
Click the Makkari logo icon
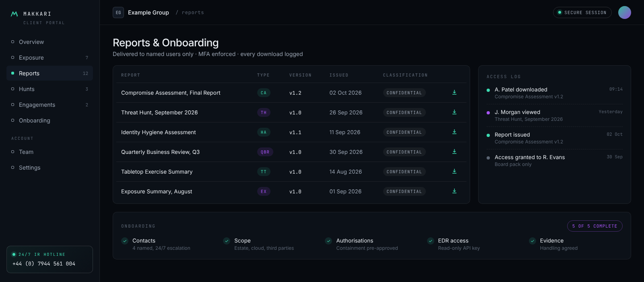click(14, 14)
